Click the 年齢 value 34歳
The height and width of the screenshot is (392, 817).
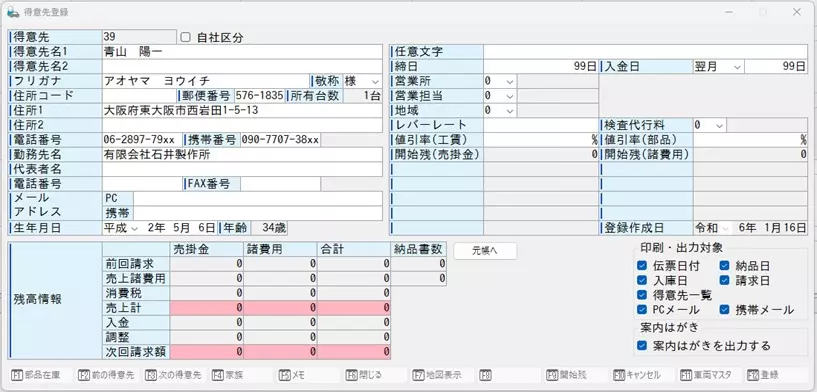pyautogui.click(x=269, y=228)
